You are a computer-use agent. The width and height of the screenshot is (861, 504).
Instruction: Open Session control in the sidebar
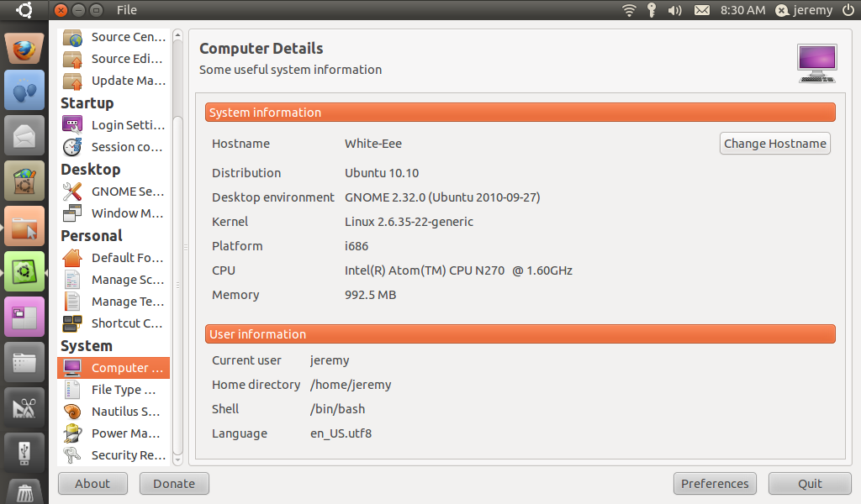[114, 147]
